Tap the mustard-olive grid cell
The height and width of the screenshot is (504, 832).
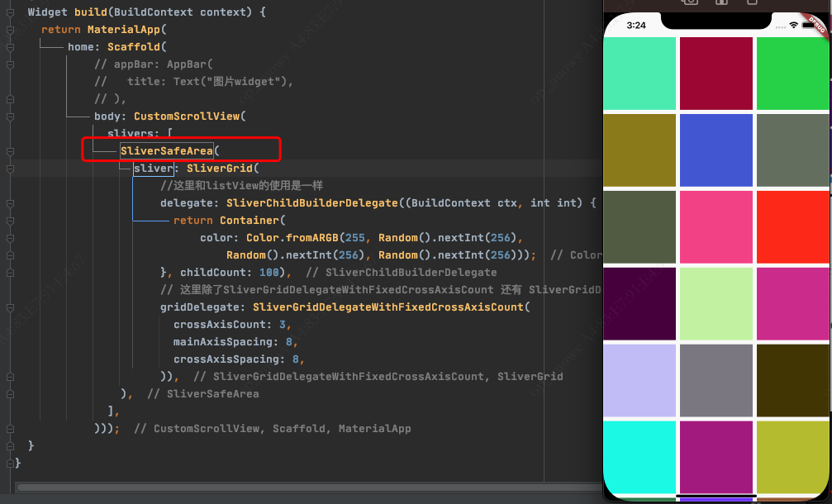coord(639,150)
